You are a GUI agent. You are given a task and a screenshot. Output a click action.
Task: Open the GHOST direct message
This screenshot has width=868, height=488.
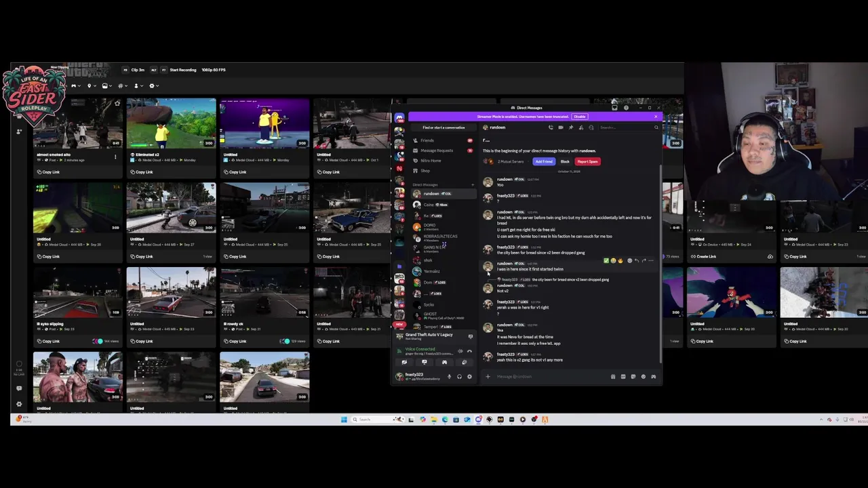pyautogui.click(x=444, y=316)
